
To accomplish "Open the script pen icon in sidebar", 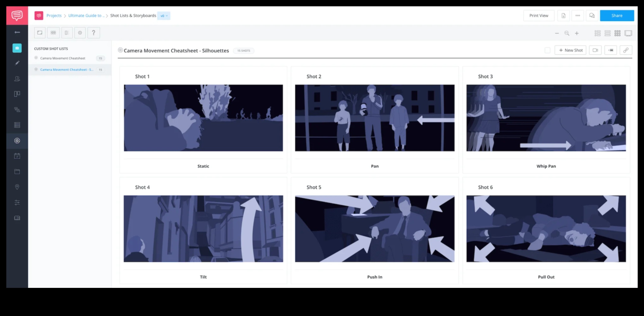I will click(x=17, y=63).
